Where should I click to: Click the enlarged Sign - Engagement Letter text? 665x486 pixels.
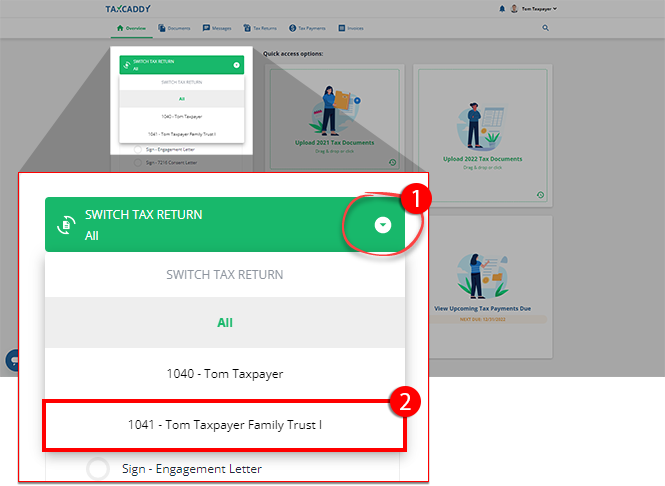[192, 469]
